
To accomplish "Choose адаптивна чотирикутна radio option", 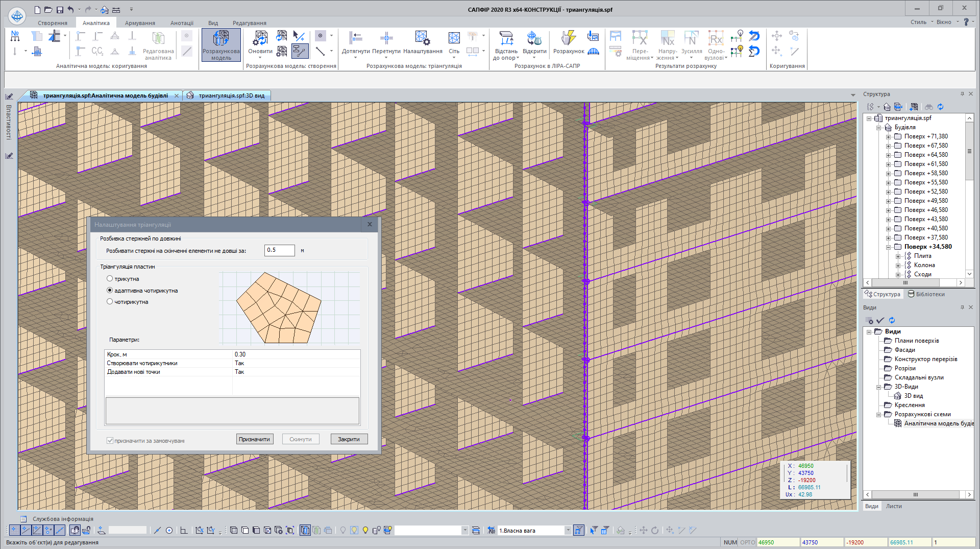I will [110, 291].
